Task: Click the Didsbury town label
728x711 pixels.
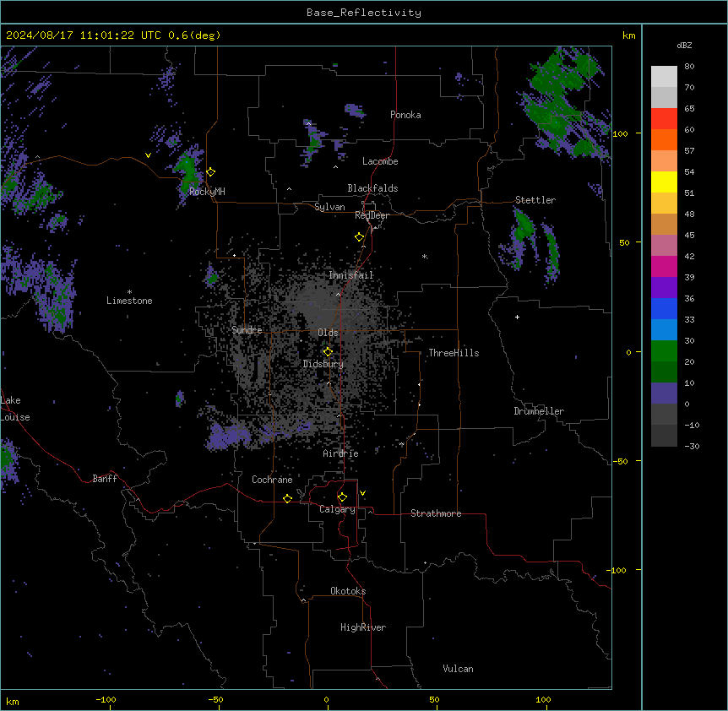Action: coord(323,364)
